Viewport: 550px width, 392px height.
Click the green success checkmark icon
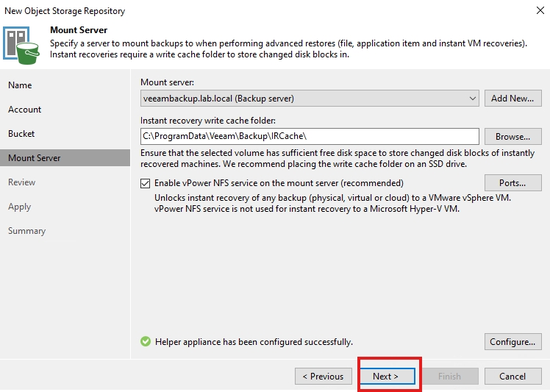[x=146, y=342]
